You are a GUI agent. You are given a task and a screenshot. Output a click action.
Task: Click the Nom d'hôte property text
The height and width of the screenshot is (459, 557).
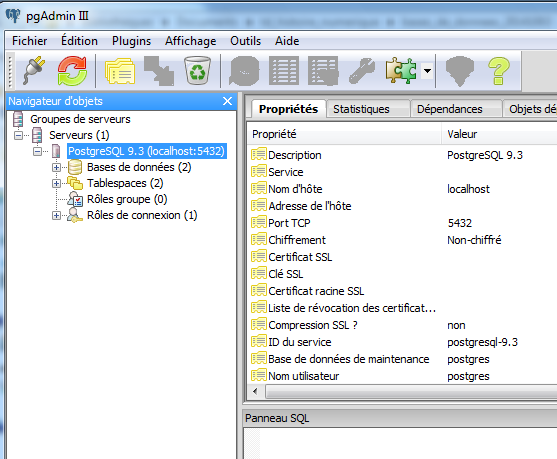(x=295, y=189)
